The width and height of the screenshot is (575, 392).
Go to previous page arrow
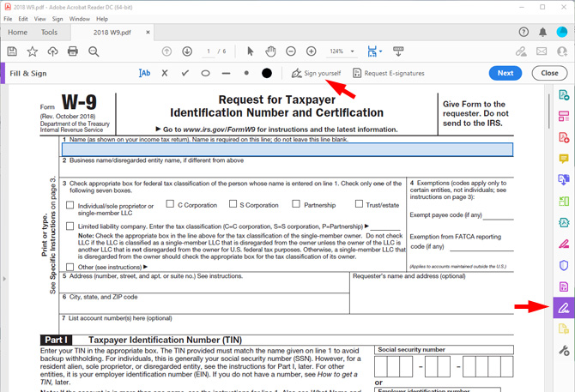pyautogui.click(x=166, y=51)
